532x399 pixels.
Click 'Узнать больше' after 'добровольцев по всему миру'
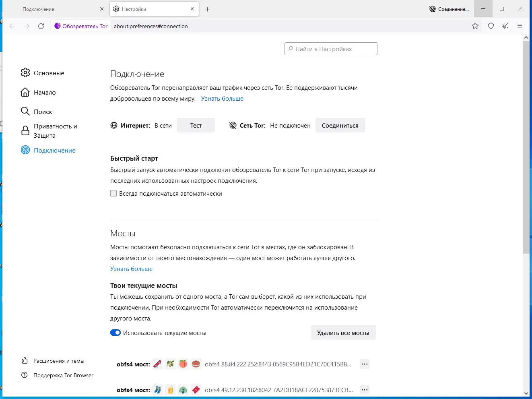tap(222, 99)
